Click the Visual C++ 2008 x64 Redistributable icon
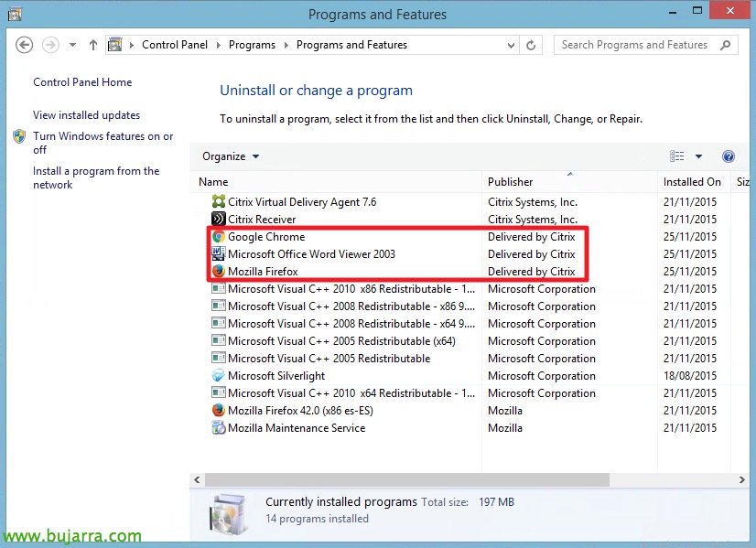This screenshot has width=756, height=548. (x=219, y=323)
